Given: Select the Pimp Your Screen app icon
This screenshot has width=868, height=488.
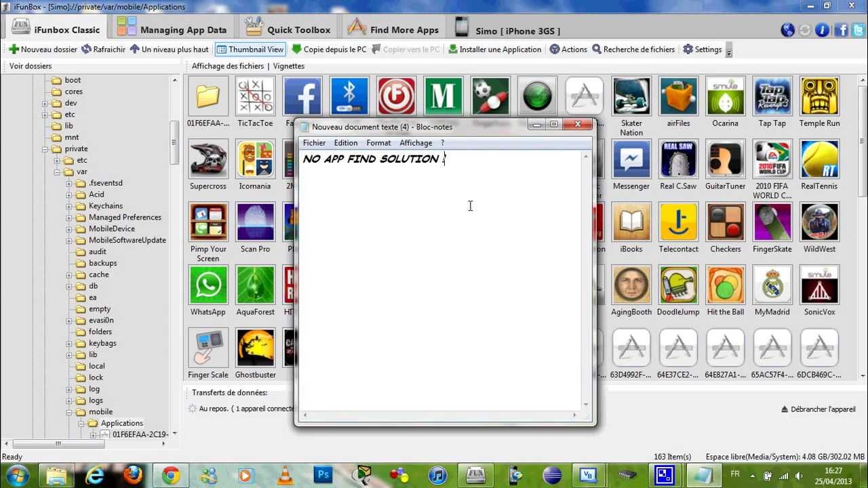Looking at the screenshot, I should [x=208, y=222].
